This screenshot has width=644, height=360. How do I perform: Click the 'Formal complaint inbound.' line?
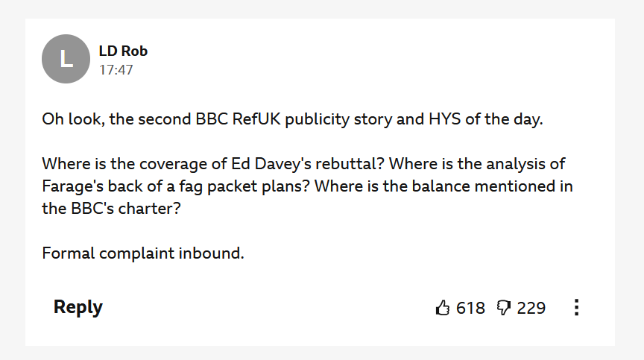[x=142, y=253]
